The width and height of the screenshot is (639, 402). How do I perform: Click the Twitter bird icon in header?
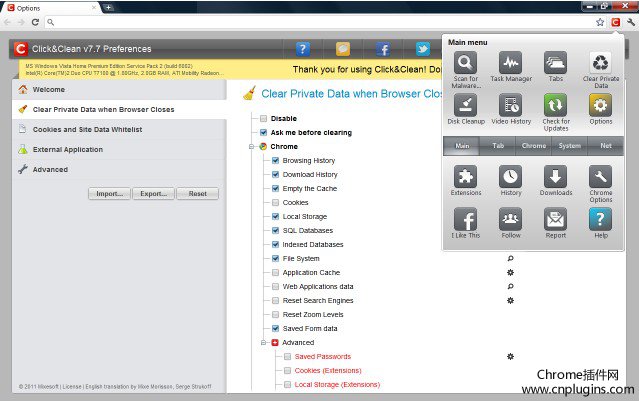point(423,49)
